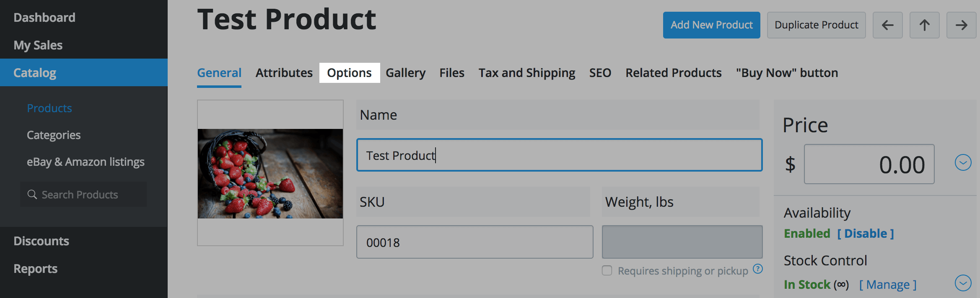The image size is (980, 298).
Task: Switch to the Attributes tab
Action: click(x=284, y=73)
